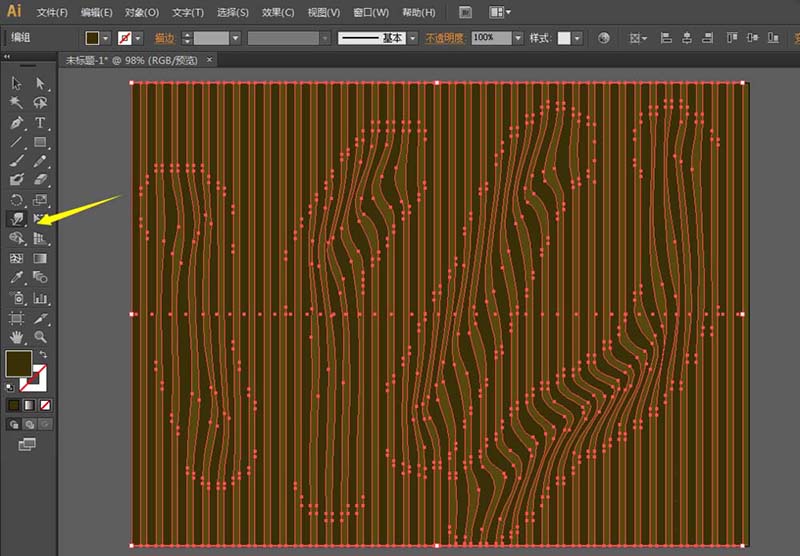Screen dimensions: 800x556
Task: Select the Rotate tool
Action: [16, 199]
